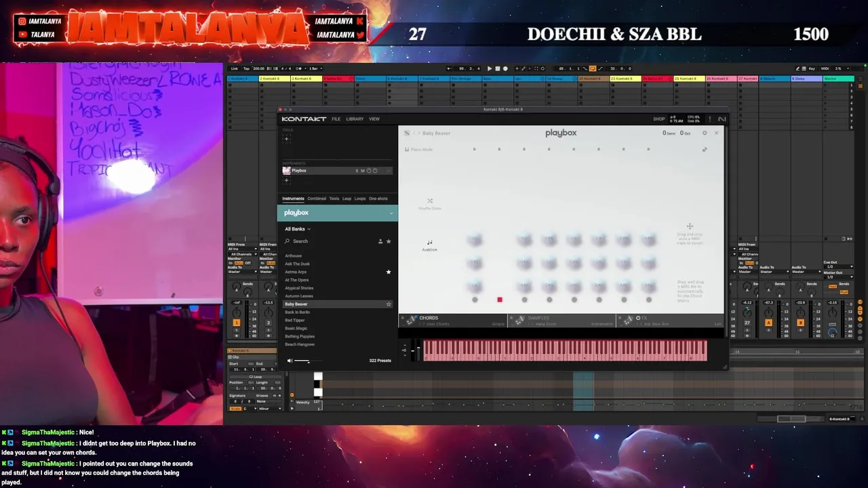868x488 pixels.
Task: Go to previous preset arrow near Baby Beaver
Action: tap(414, 133)
